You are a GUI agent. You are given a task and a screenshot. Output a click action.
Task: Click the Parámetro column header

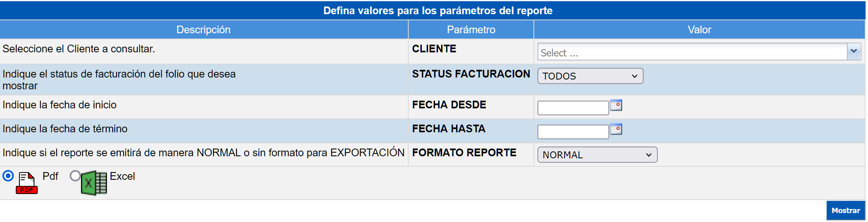click(x=471, y=30)
